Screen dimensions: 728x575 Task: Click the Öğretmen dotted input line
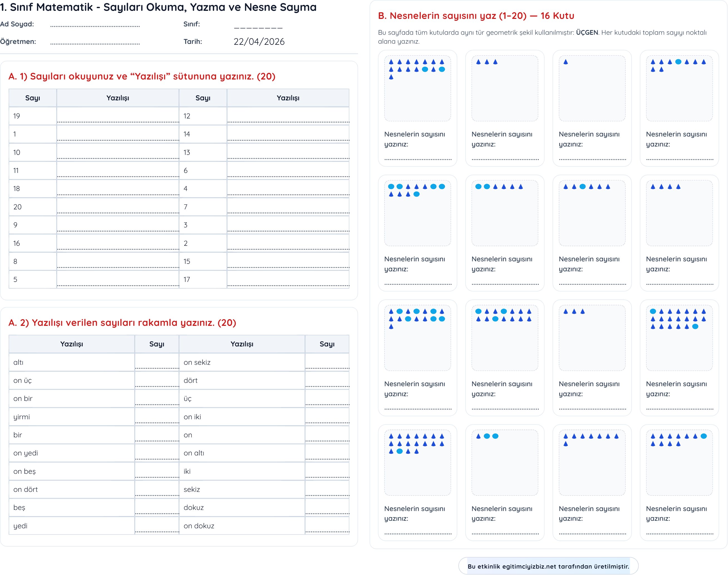tap(95, 43)
